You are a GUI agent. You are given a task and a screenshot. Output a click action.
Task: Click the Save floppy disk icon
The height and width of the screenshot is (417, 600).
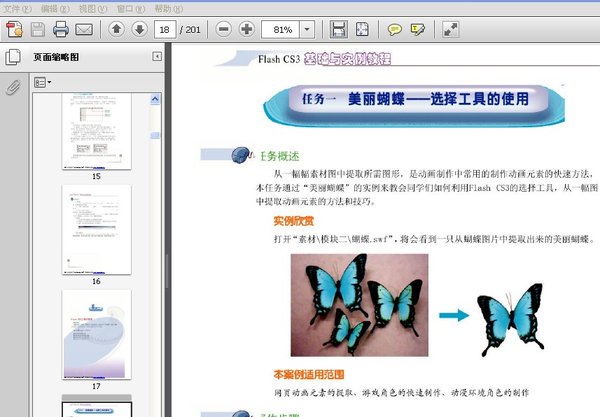pos(38,29)
